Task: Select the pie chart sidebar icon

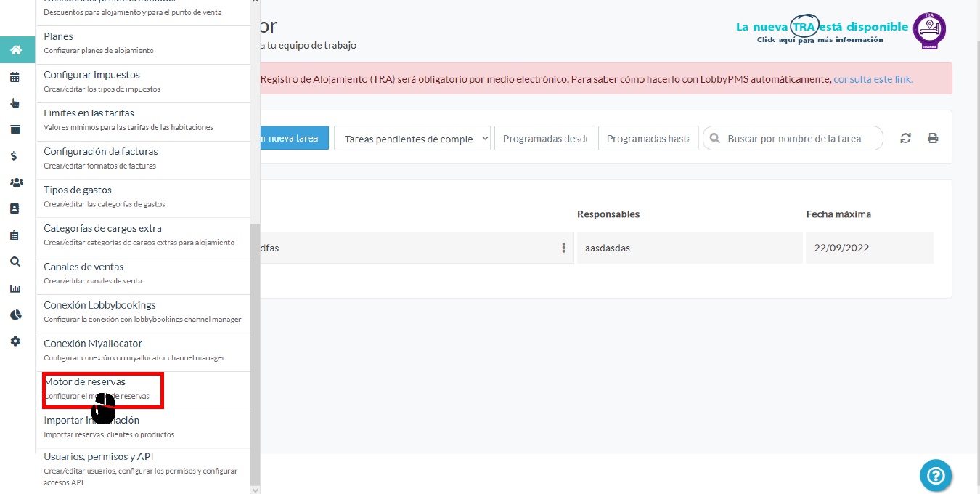Action: pyautogui.click(x=15, y=315)
